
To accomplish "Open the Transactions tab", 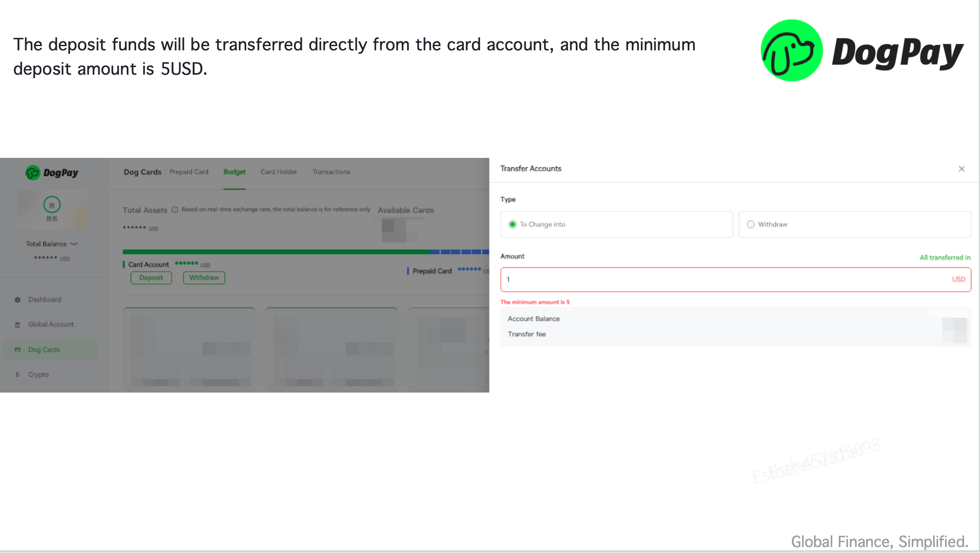I will pos(331,172).
